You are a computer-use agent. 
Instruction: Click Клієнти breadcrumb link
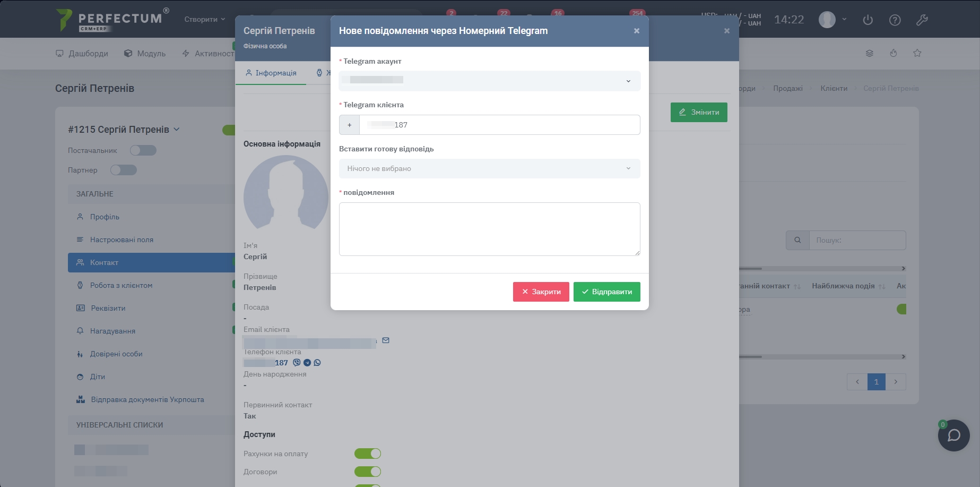(834, 88)
